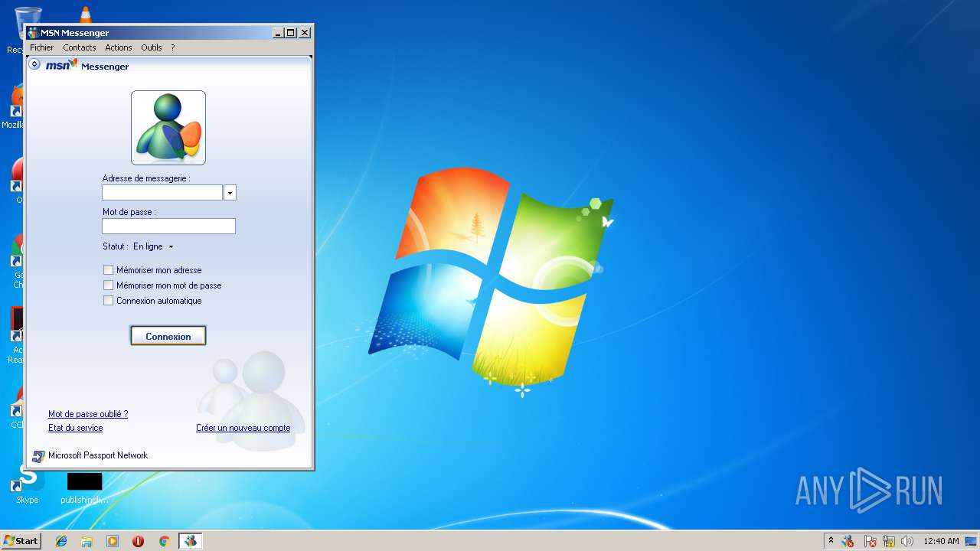The width and height of the screenshot is (980, 551).
Task: Check Mémoriser mon mot de passe
Action: click(108, 285)
